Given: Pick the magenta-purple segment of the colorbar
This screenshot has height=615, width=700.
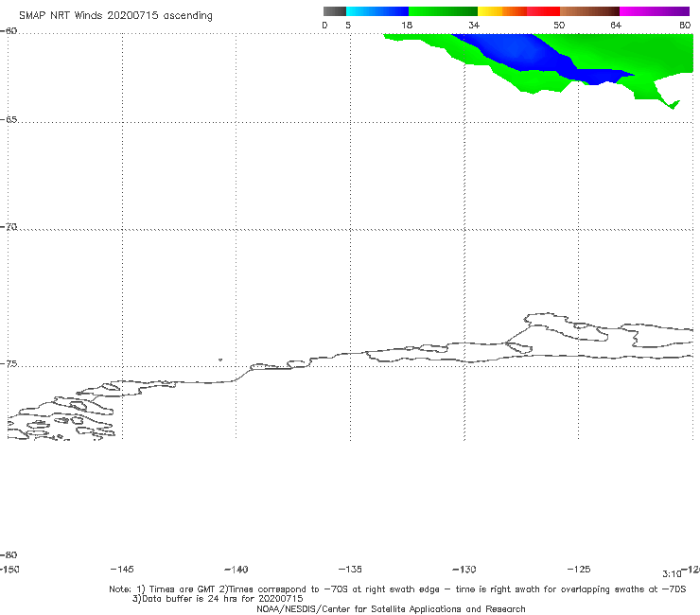Looking at the screenshot, I should [655, 11].
